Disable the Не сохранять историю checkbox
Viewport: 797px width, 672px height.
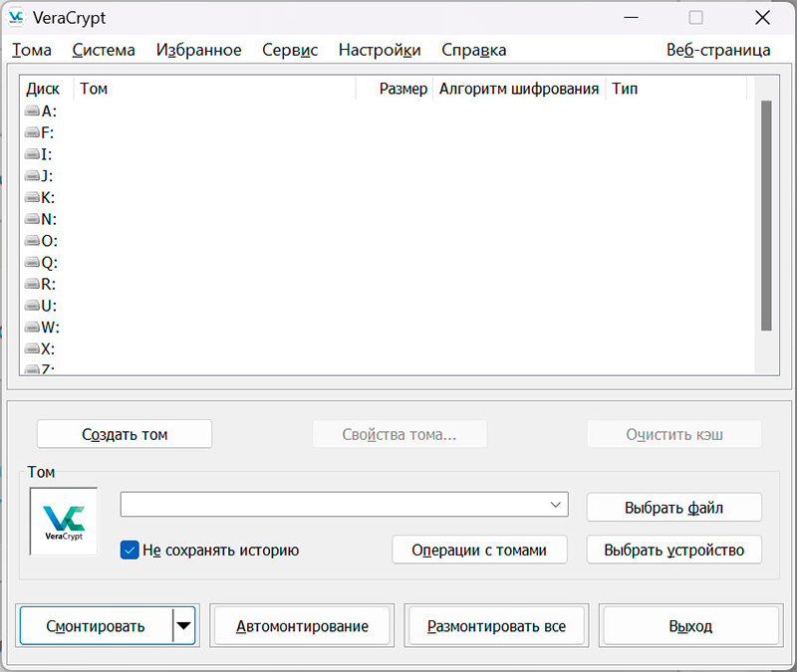tap(130, 550)
